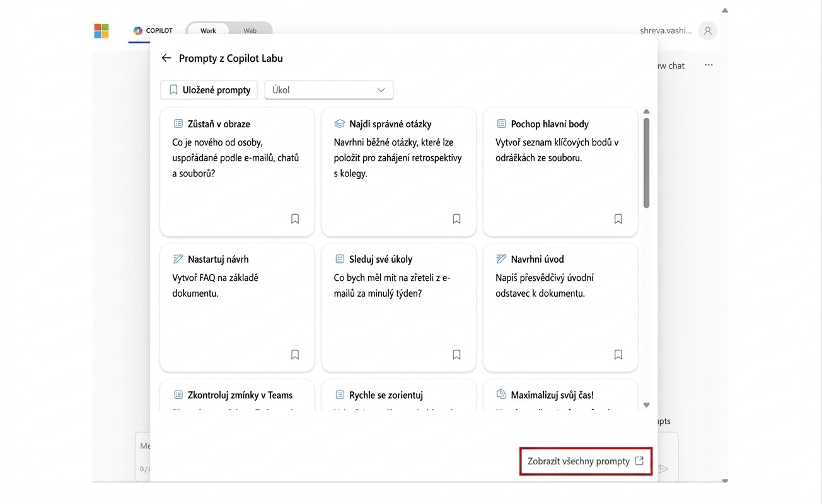Click list icon on Zůstaň v obraze card
822x504 pixels.
(x=178, y=124)
